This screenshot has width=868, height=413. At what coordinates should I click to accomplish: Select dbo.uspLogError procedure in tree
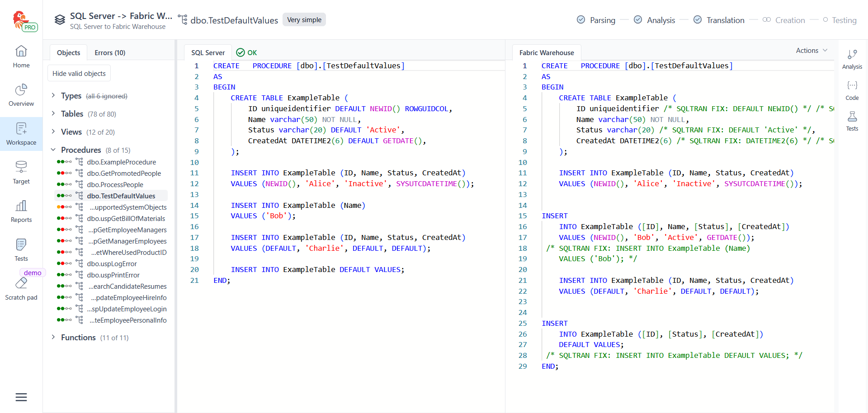point(112,264)
